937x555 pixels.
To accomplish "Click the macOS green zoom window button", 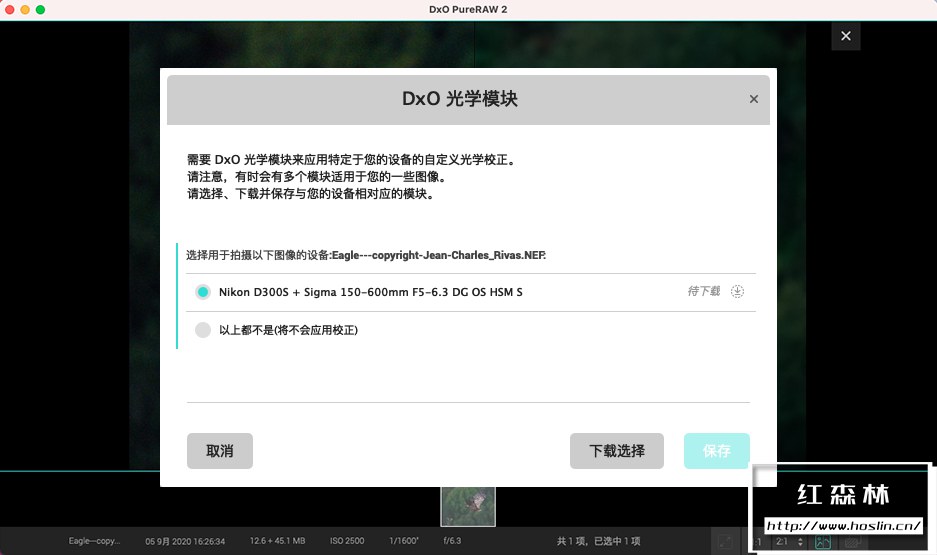I will tap(40, 10).
